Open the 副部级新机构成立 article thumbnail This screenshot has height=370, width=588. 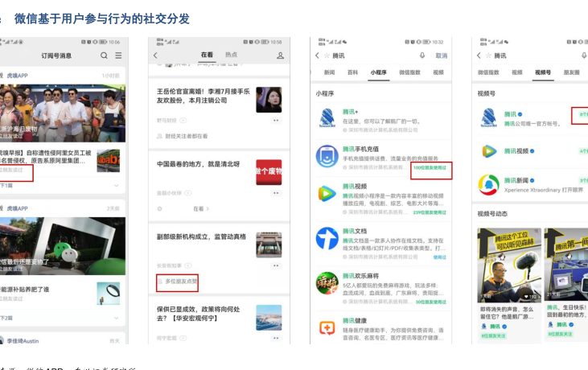269,245
